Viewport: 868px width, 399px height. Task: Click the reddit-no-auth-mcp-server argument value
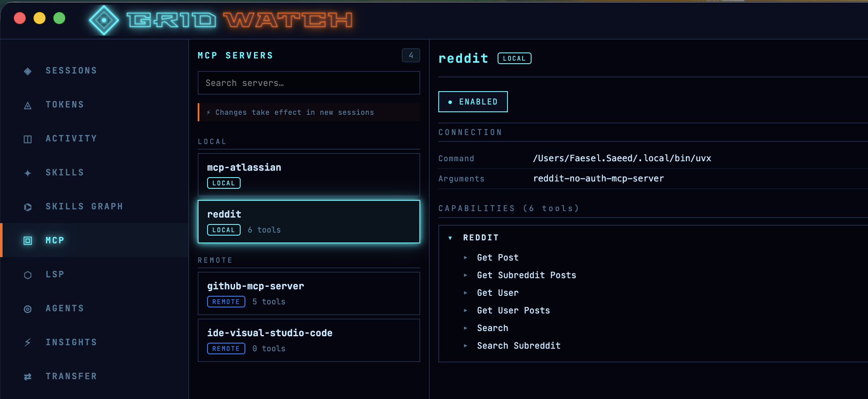point(599,178)
